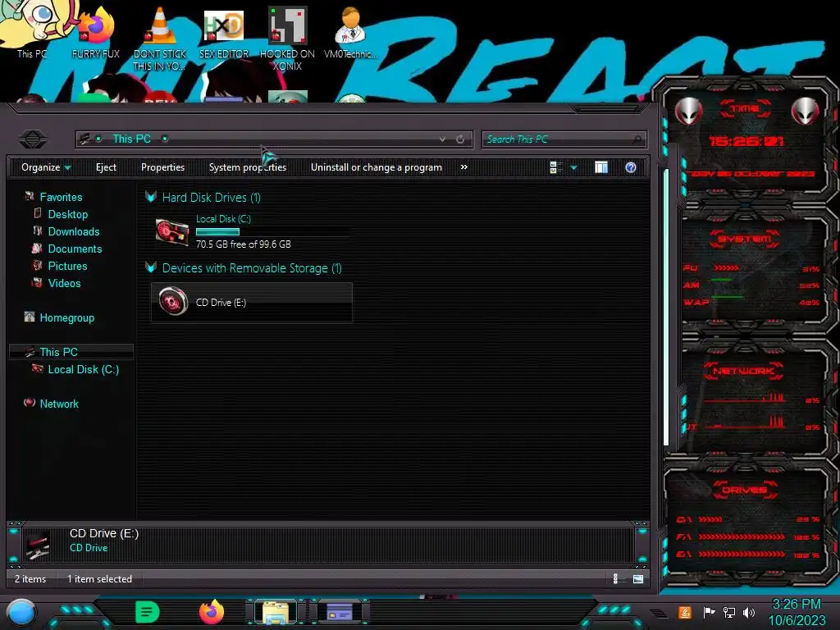Click '1 item selected' status text
Viewport: 840px width, 630px height.
(x=99, y=578)
